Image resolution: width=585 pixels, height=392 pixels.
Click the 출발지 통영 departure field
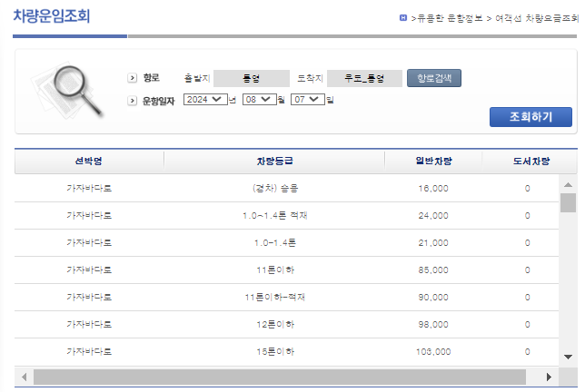(x=252, y=78)
